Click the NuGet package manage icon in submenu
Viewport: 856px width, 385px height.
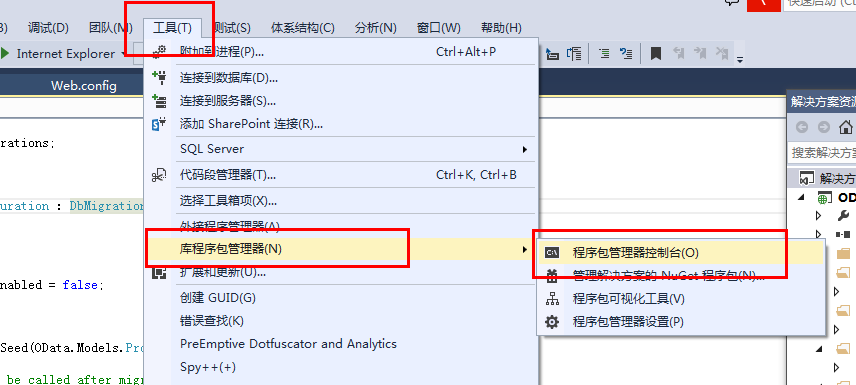pos(552,276)
